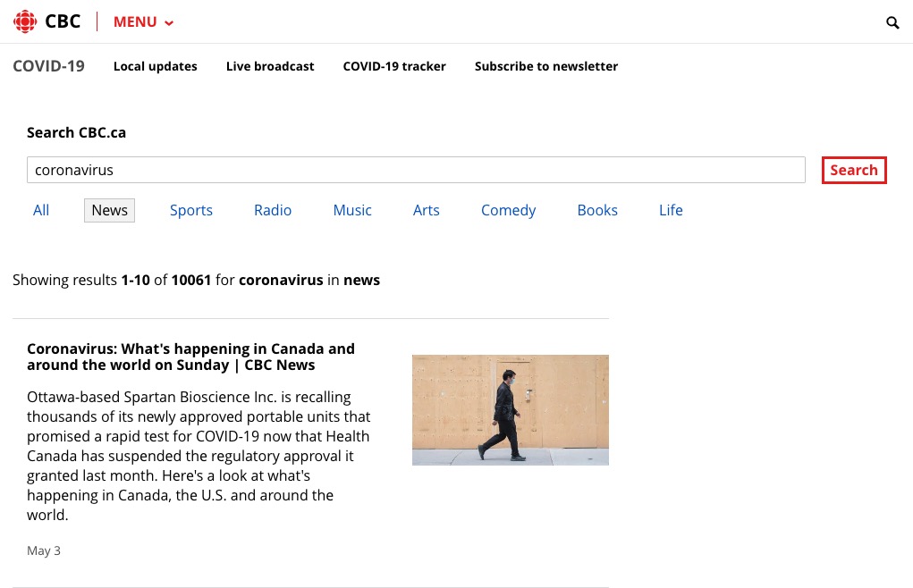Open the COVID-19 section heading link
The height and width of the screenshot is (588, 913).
coord(48,66)
